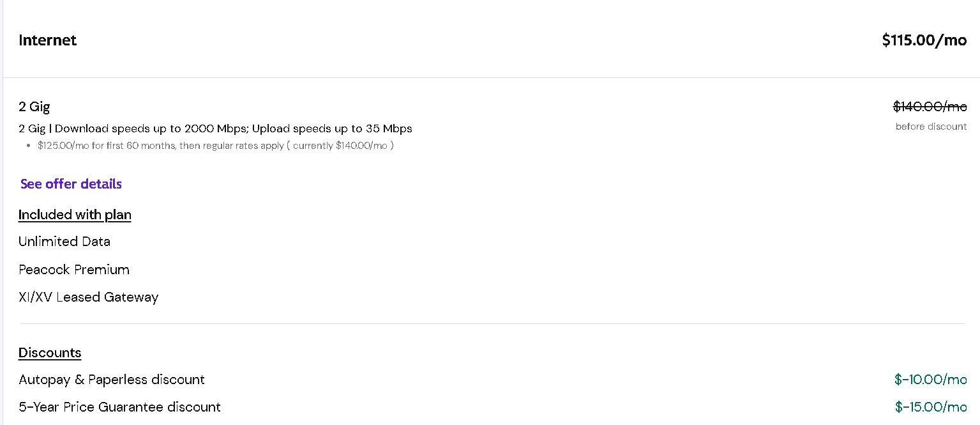The height and width of the screenshot is (425, 980).
Task: Click the crossed-out $140.00/mo price
Action: click(930, 107)
